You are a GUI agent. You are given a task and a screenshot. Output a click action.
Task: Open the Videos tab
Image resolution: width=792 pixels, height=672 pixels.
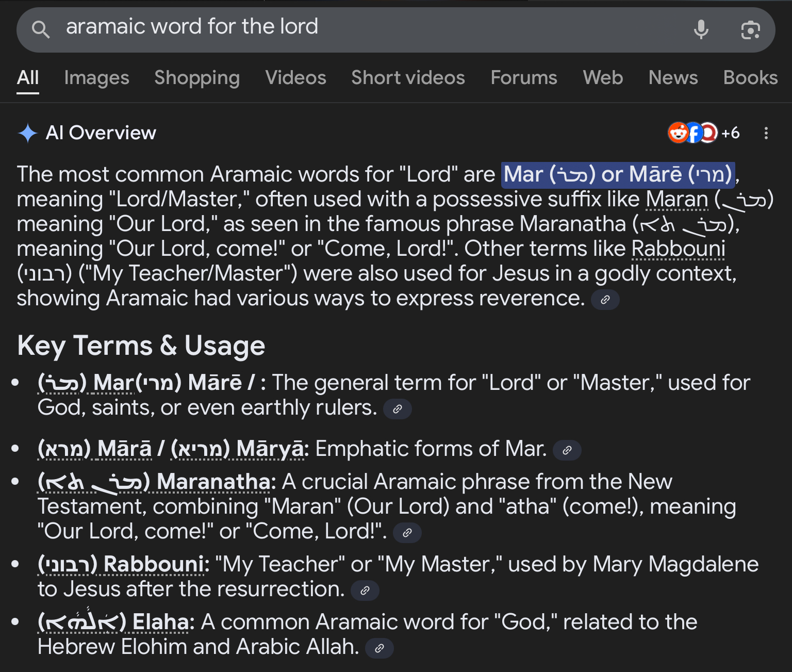(x=296, y=78)
